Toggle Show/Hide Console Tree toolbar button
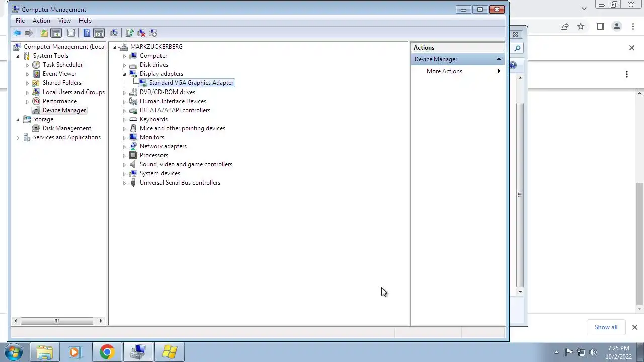The height and width of the screenshot is (362, 644). 56,33
